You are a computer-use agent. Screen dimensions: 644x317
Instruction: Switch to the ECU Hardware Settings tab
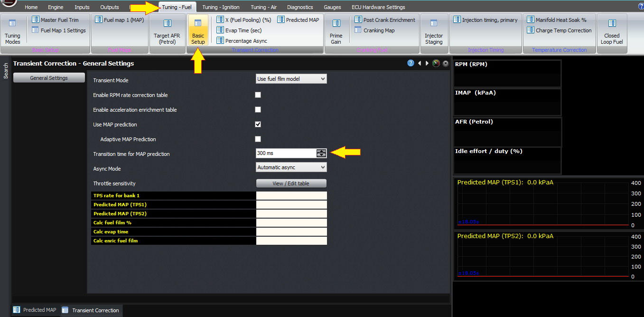point(378,7)
